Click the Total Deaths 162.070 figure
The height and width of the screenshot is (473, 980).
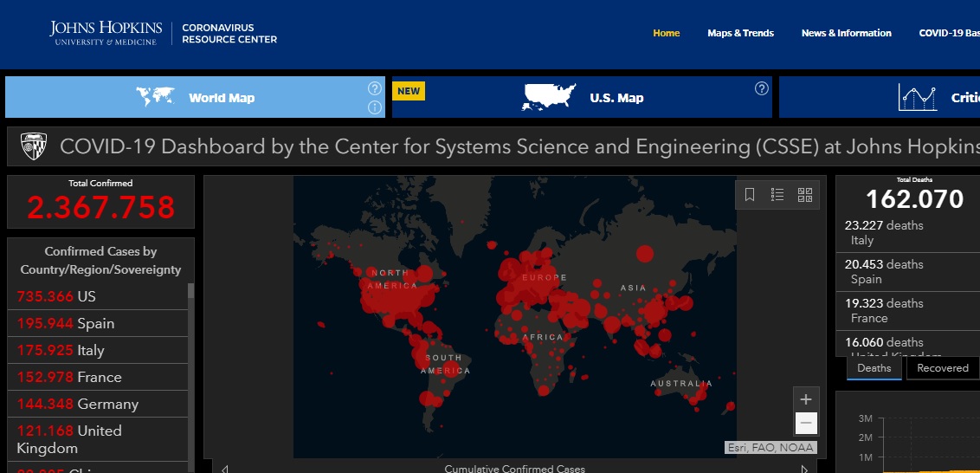(914, 199)
